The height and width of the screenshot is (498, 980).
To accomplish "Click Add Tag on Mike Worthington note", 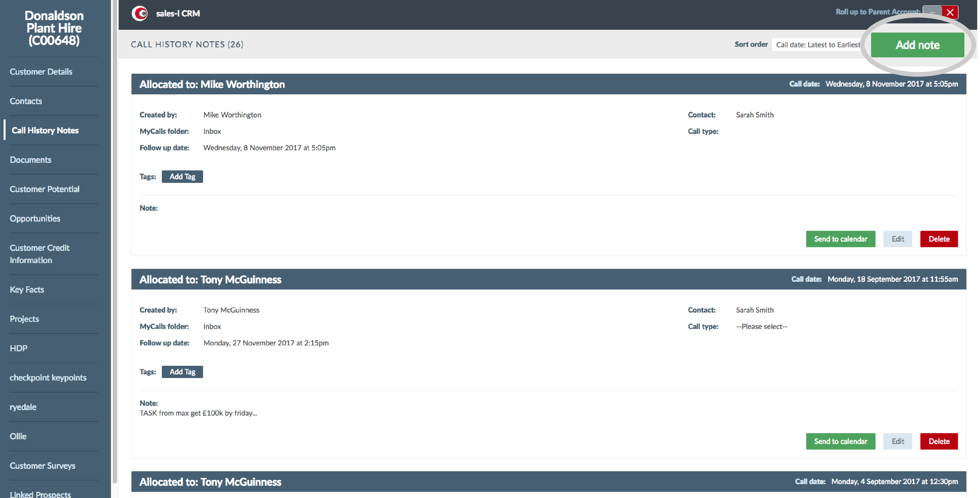I will point(183,176).
